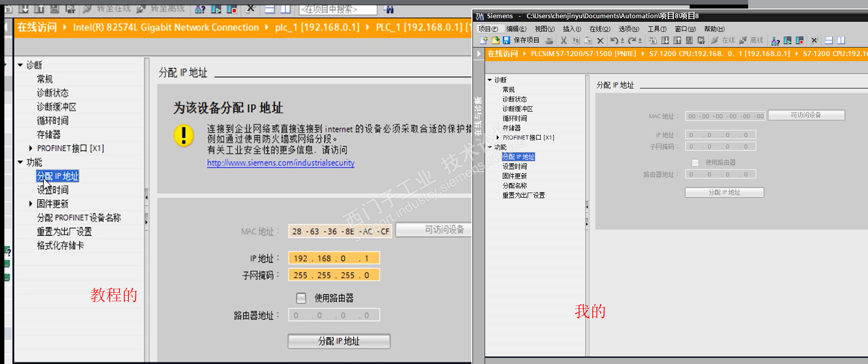Copy using the right toolbar copy icon
Screen dimensions: 868x364
click(576, 40)
